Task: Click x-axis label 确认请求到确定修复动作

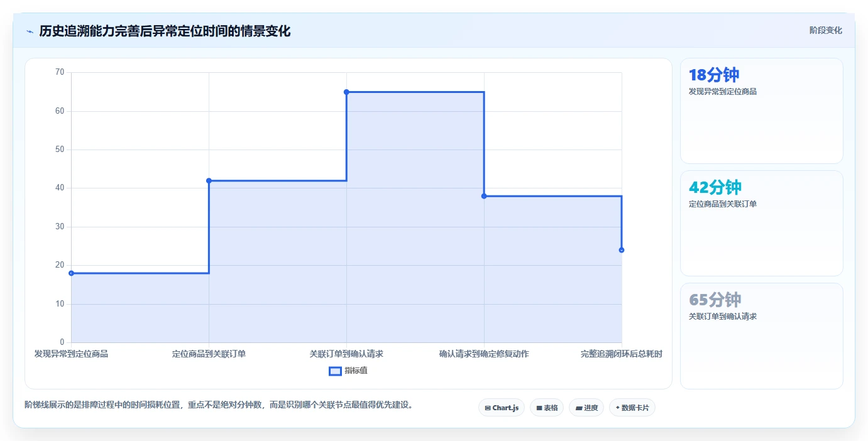Action: click(x=484, y=354)
